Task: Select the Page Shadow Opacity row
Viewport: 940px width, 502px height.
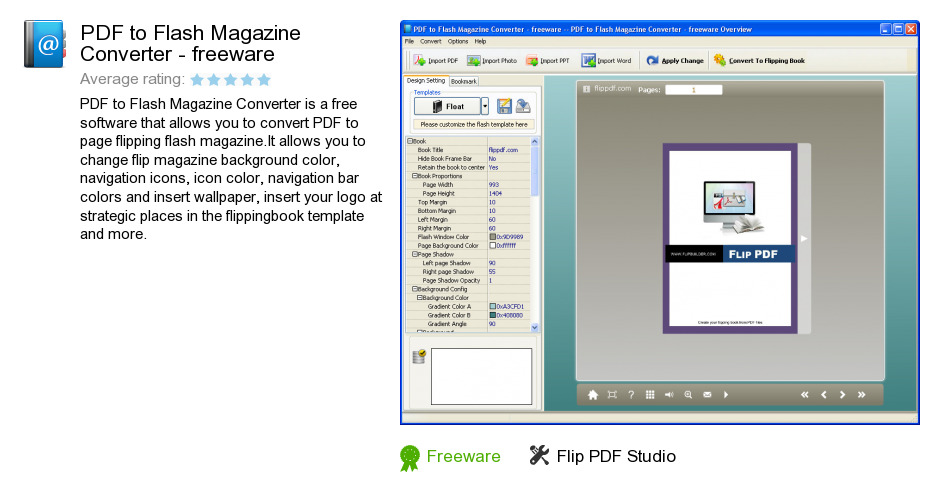Action: (468, 280)
